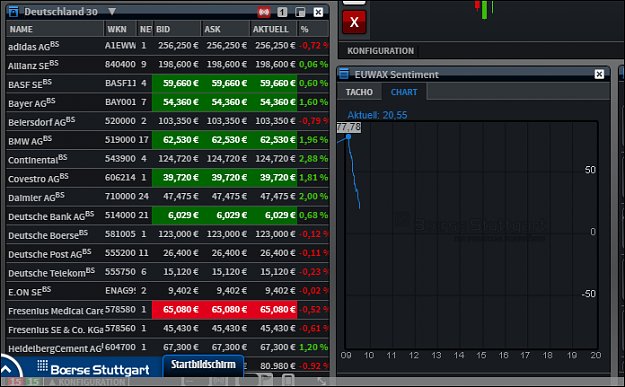Select the Fresenius SE & Co. KGaA row name
The width and height of the screenshot is (625, 387).
55,329
